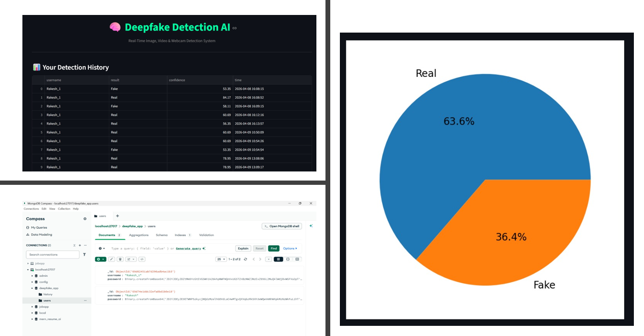Viewport: 644px width, 336px height.
Task: Switch to the Schema tab
Action: pyautogui.click(x=162, y=235)
